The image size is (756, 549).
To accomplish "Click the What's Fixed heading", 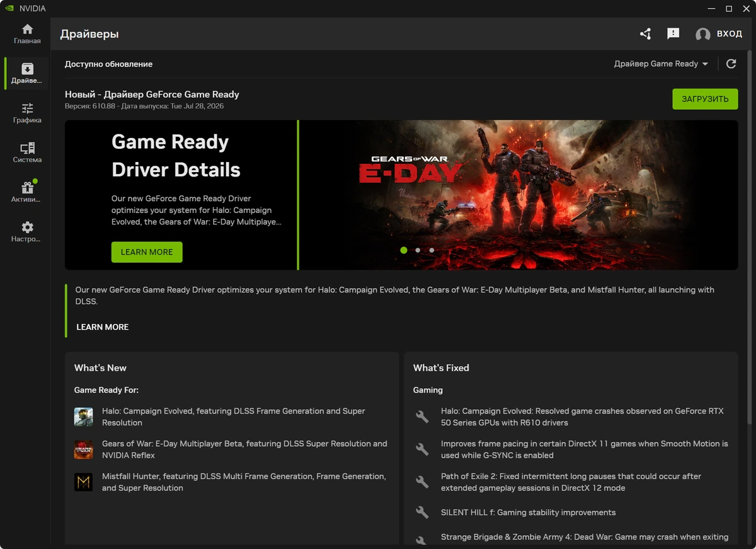I will click(441, 368).
